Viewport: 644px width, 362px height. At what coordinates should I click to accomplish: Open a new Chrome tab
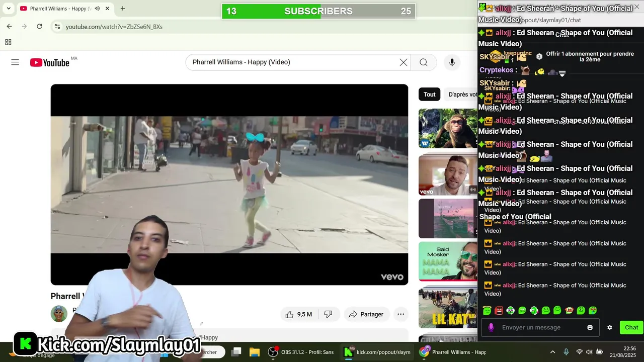click(123, 9)
